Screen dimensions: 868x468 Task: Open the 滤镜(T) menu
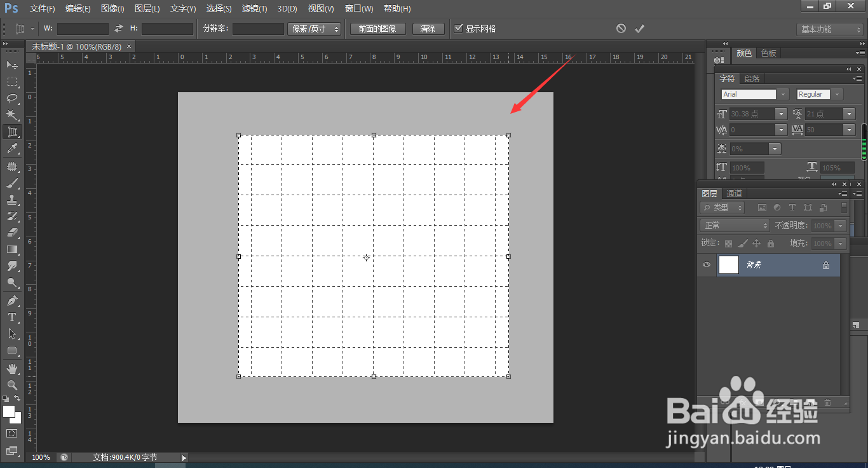pyautogui.click(x=254, y=9)
